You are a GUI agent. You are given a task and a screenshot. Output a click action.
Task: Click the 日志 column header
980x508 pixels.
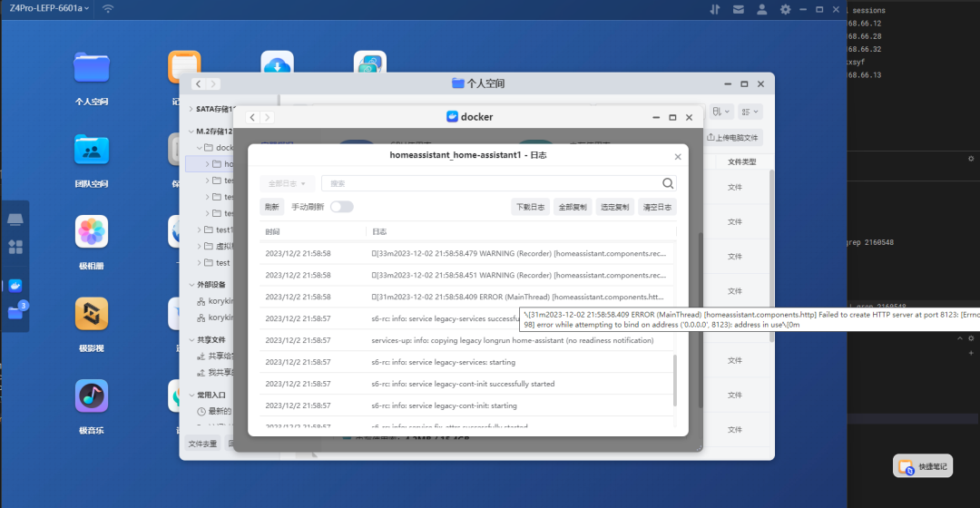379,232
